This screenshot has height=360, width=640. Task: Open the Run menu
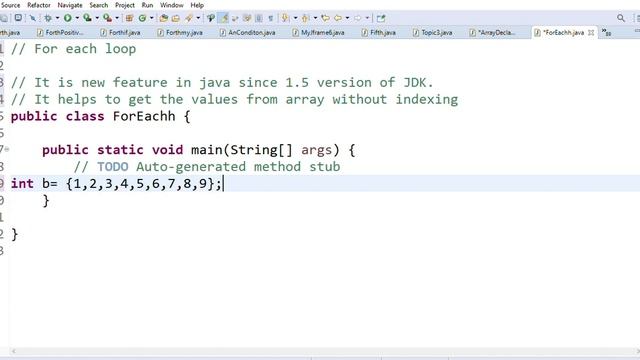(x=147, y=5)
